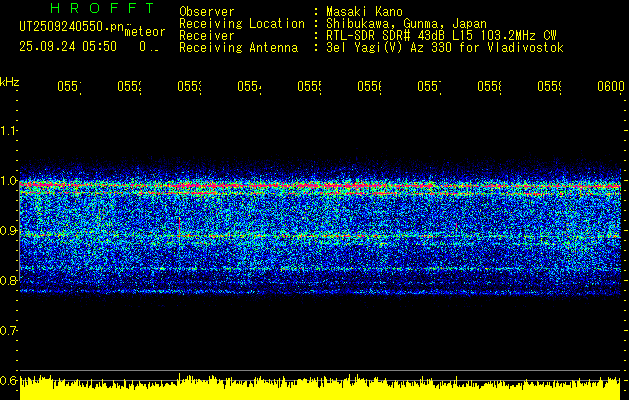
Task: Click the HROFFT title text
Action: 102,8
